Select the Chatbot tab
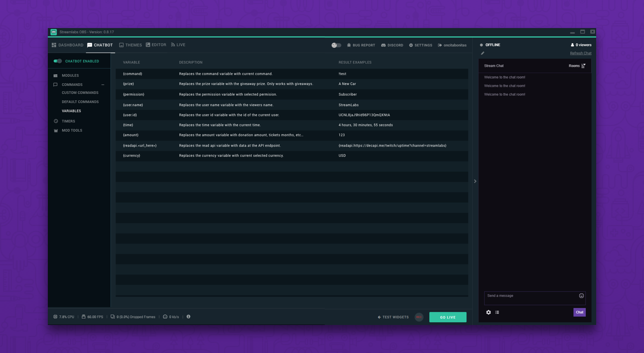 pos(100,45)
